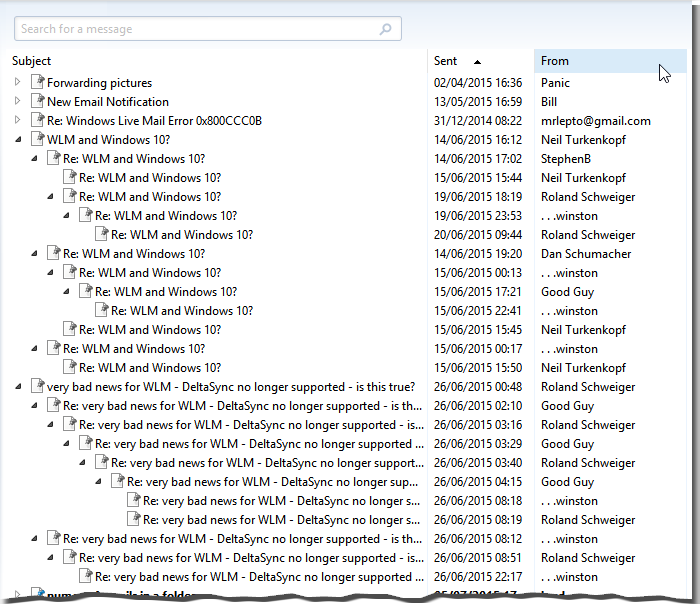The height and width of the screenshot is (607, 700).
Task: Click message icon of 'Re: Windows Live Mail Error'
Action: click(x=38, y=120)
